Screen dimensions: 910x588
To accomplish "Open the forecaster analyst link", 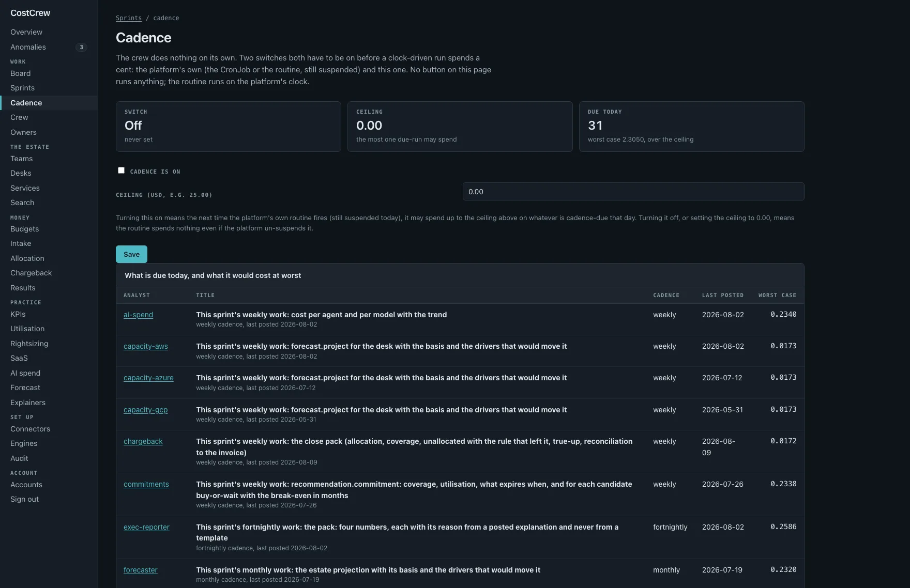I will (x=141, y=570).
